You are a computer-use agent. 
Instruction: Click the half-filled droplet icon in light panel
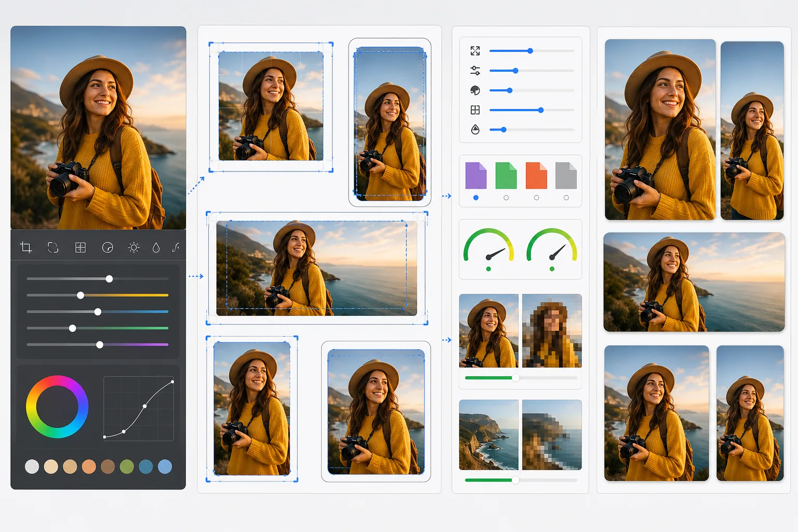(x=475, y=129)
